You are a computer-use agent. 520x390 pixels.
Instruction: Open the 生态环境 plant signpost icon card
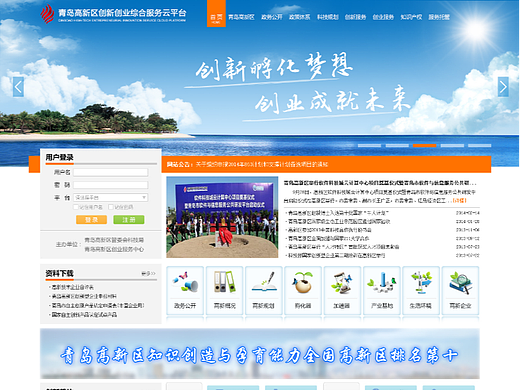tap(421, 290)
